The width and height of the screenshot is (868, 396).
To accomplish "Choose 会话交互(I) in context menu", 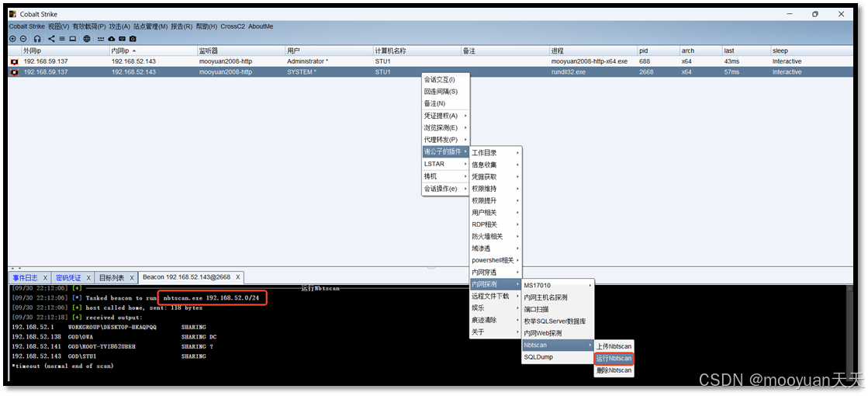I will tap(445, 80).
